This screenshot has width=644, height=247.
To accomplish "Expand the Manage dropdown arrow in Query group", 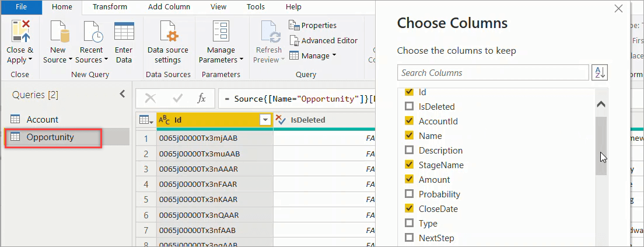I will pyautogui.click(x=334, y=55).
